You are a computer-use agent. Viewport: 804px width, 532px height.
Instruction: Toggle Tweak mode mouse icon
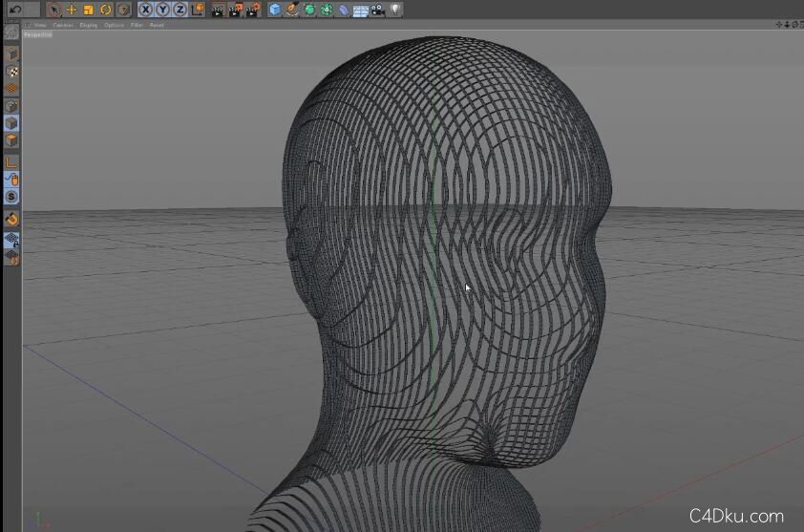pyautogui.click(x=11, y=179)
